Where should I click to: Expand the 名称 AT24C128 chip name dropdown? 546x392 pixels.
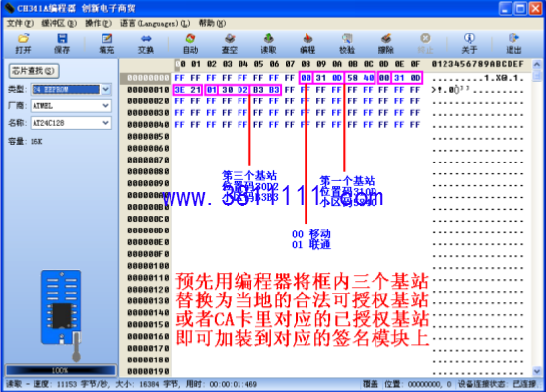106,123
